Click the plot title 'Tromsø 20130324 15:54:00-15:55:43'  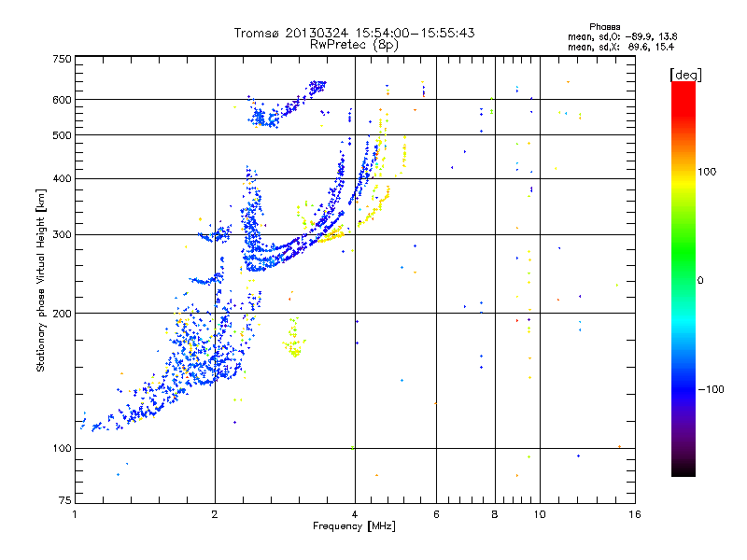[355, 33]
